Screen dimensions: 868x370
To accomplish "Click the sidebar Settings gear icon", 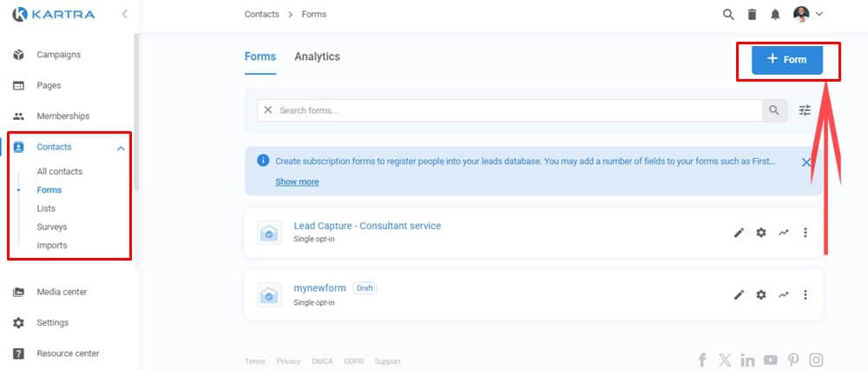I will pos(19,322).
